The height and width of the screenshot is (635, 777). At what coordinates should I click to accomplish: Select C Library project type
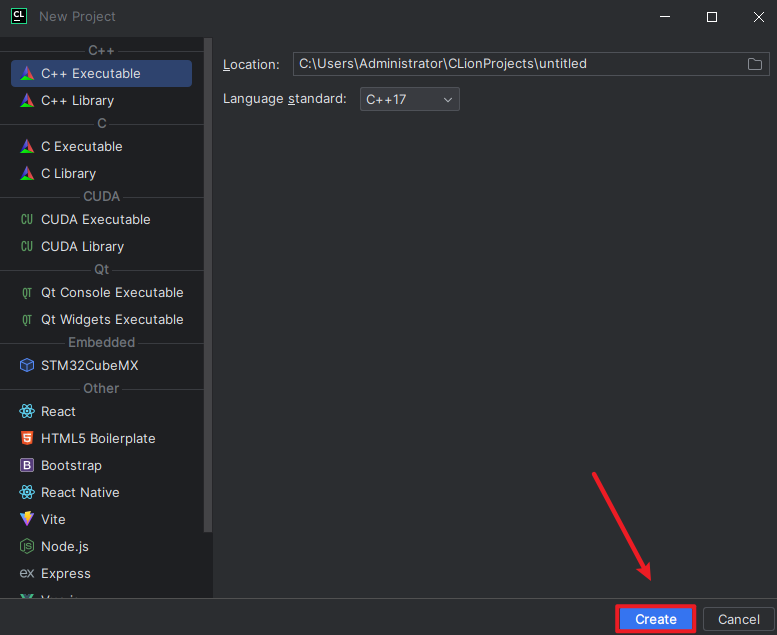[x=68, y=174]
